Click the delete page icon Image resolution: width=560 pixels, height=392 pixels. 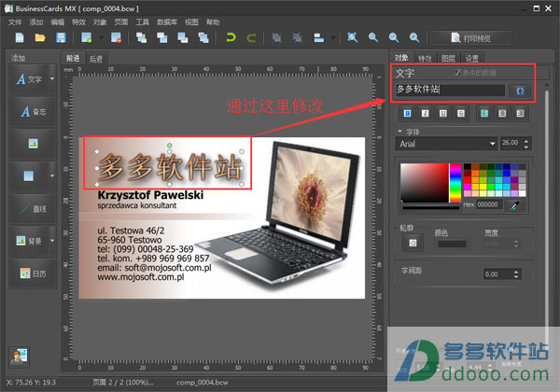point(116,37)
